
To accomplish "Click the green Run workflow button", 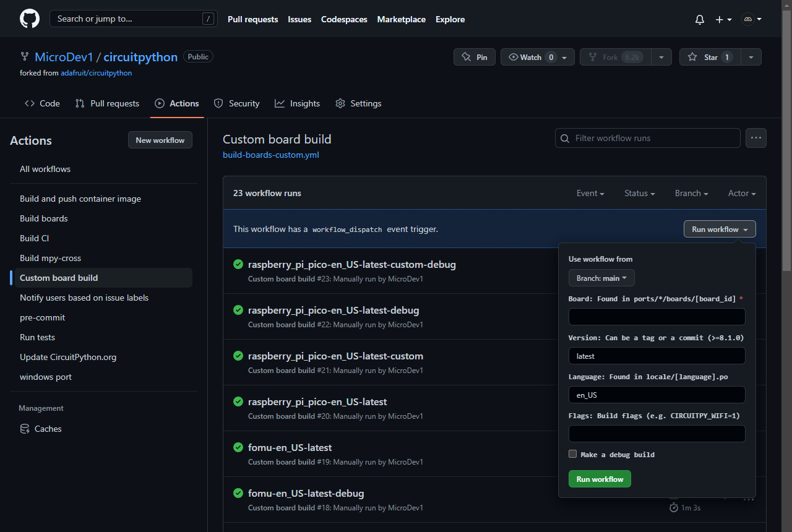I will pos(600,479).
